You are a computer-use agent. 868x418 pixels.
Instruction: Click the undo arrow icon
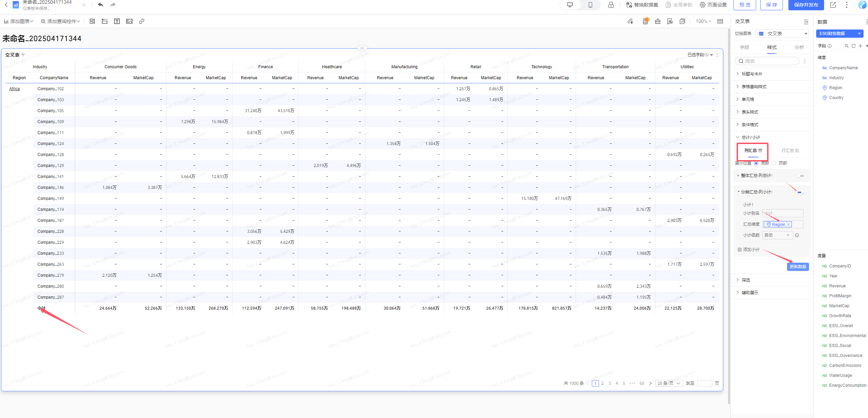coord(100,5)
